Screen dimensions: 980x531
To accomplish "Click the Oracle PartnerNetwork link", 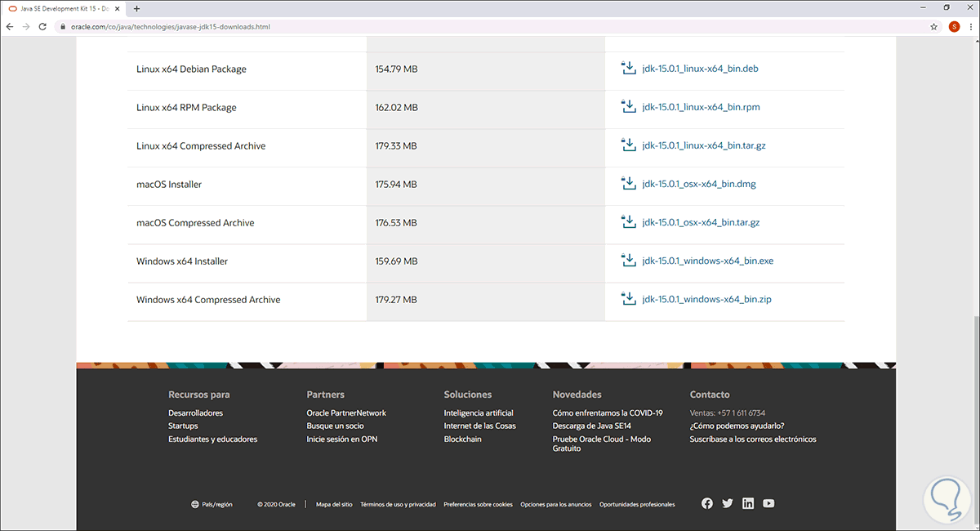I will coord(346,413).
